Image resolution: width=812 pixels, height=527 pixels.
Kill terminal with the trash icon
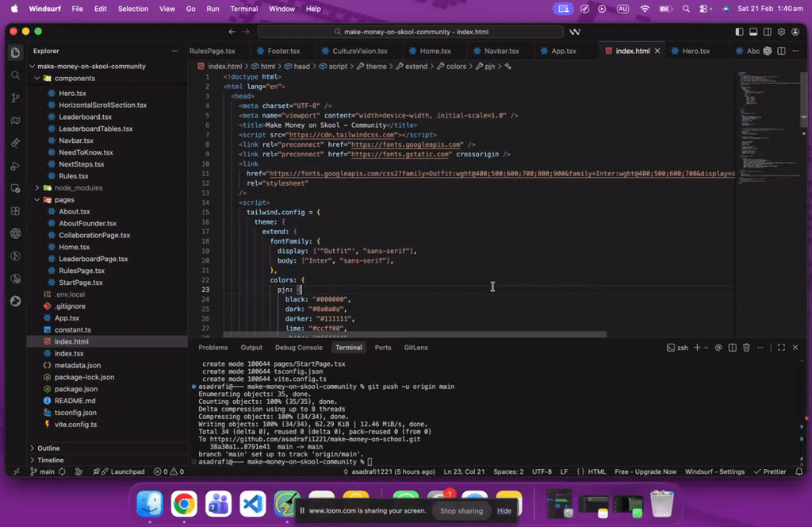coord(746,347)
